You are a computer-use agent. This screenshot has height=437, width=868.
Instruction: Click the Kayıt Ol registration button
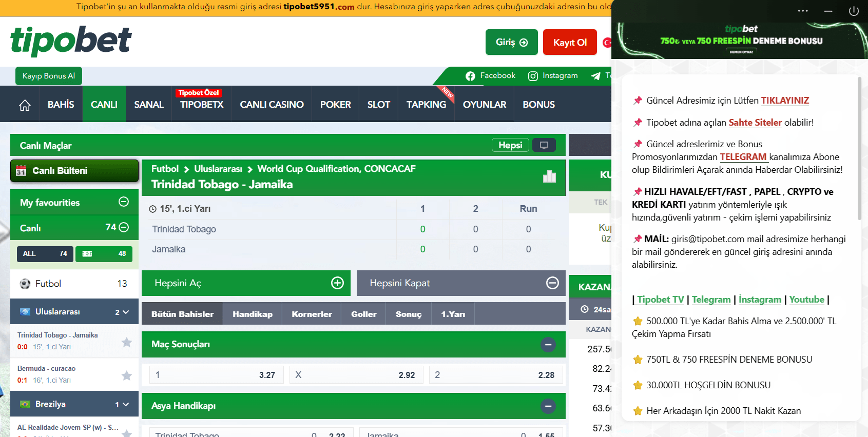click(570, 42)
